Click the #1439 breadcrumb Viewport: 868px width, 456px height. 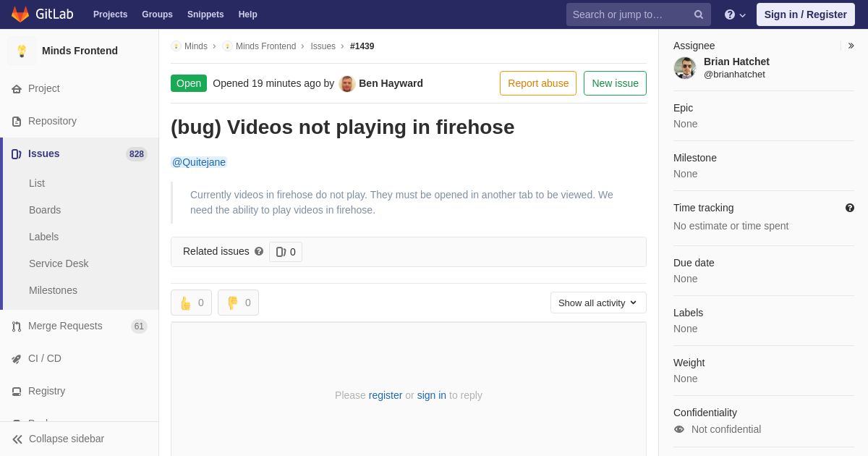pos(362,46)
